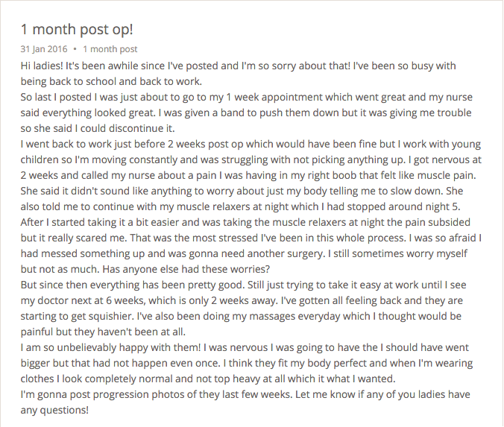This screenshot has height=427, width=504.
Task: Click the line starting "I went back to work"
Action: click(239, 144)
